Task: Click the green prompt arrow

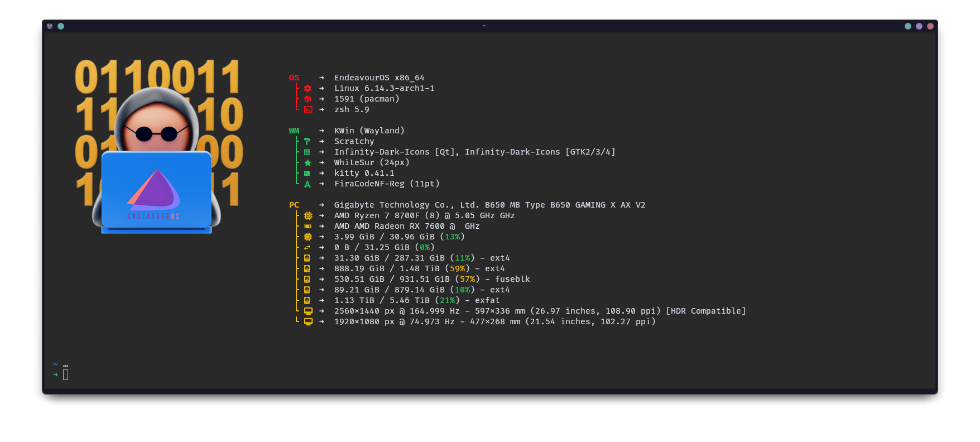Action: coord(55,374)
